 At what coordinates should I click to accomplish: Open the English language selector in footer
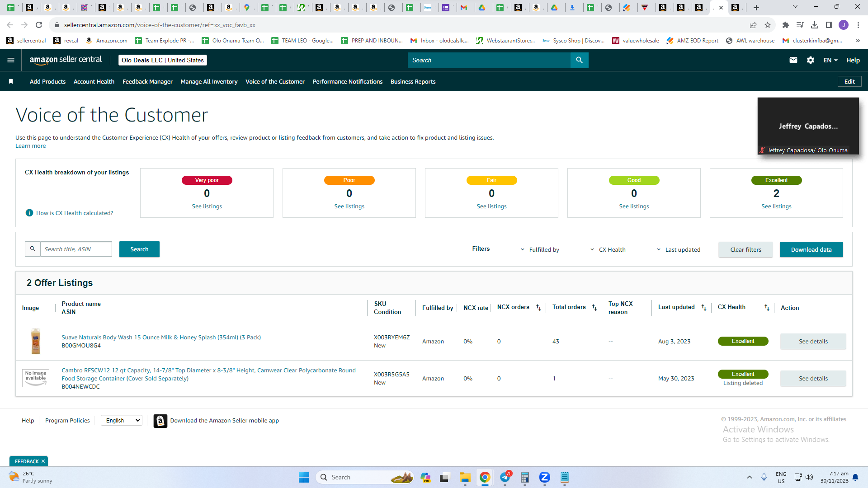pyautogui.click(x=122, y=420)
